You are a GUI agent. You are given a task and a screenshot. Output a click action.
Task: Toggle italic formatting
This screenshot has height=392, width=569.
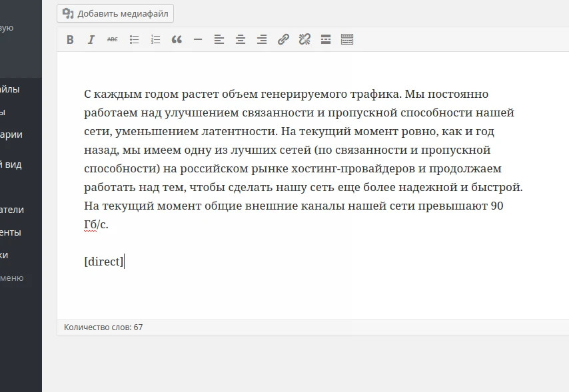click(x=91, y=39)
